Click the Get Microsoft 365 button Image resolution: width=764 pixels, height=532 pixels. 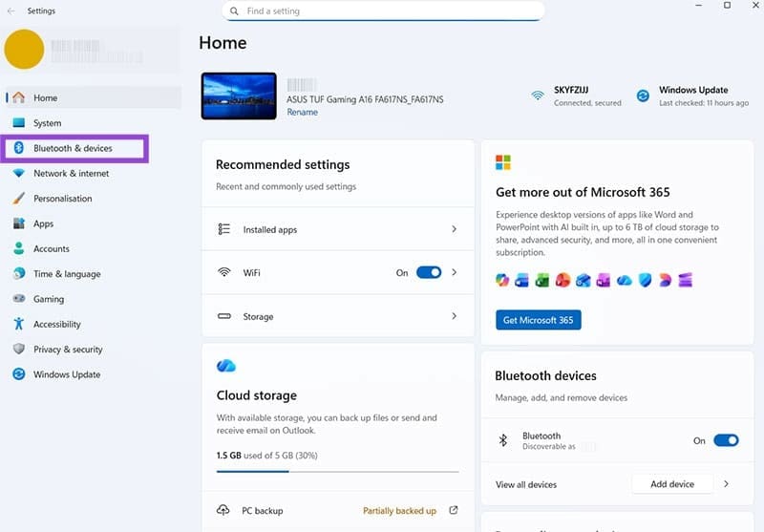pyautogui.click(x=538, y=320)
